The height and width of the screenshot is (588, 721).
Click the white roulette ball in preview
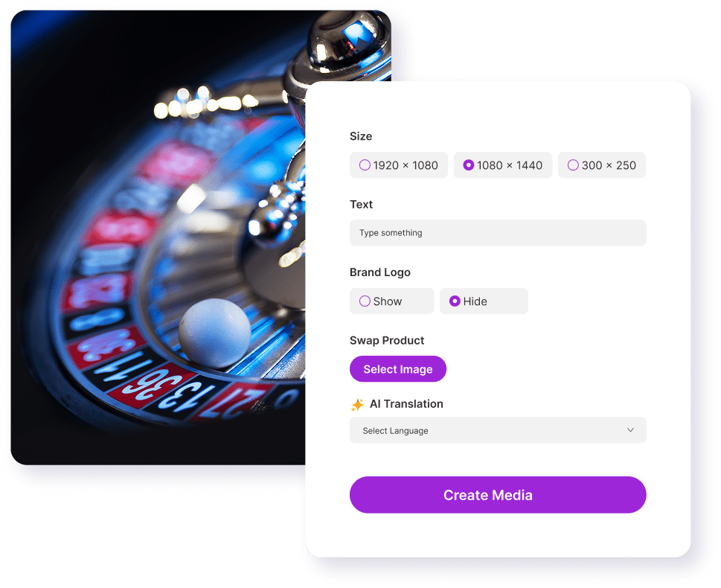215,333
